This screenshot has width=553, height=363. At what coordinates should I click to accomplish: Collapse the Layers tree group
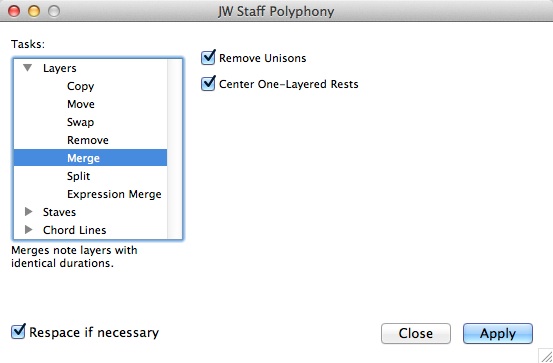(28, 67)
